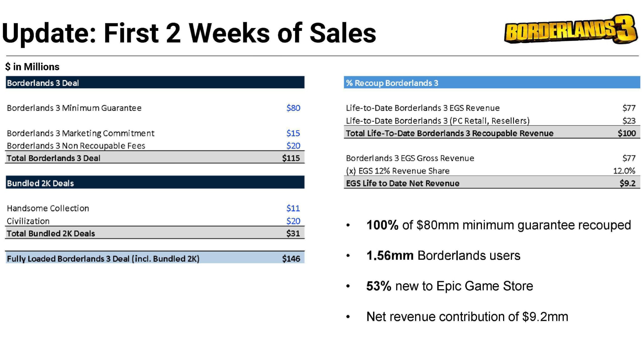Click the $146 fully loaded total
The height and width of the screenshot is (342, 644).
click(291, 259)
